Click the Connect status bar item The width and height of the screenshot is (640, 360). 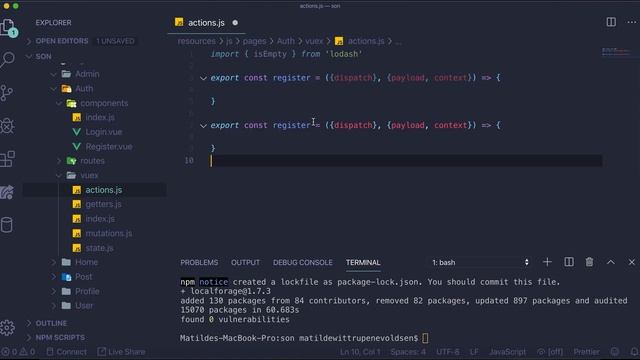tap(67, 351)
